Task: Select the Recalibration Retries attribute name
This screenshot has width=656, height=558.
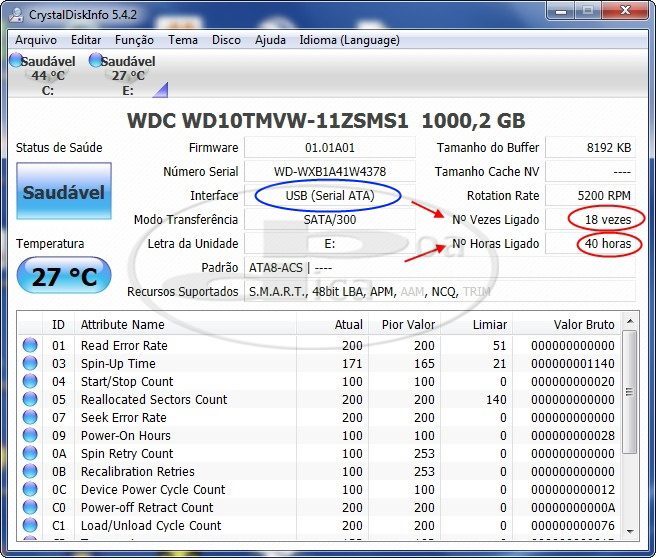Action: click(x=138, y=471)
